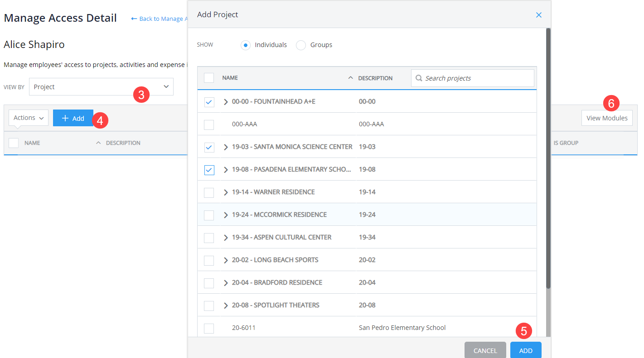Expand the 20-02 - LONG BEACH SPORTS row
Screen dimensions: 644x358
tap(226, 260)
